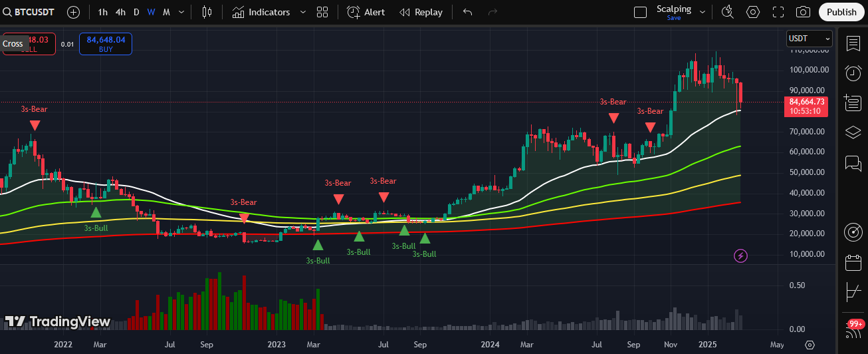Enter fullscreen mode
Image resolution: width=868 pixels, height=354 pixels.
point(778,12)
